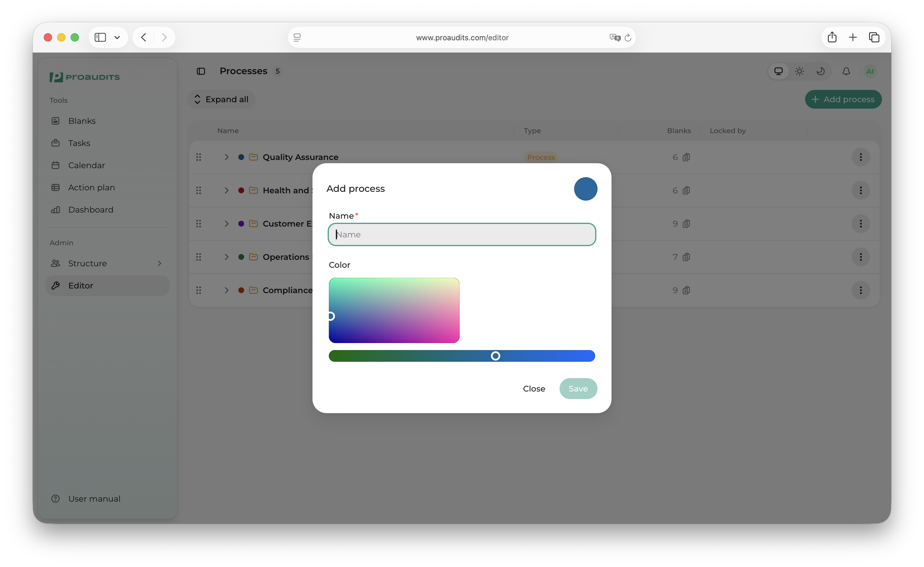Open Health and Safety row options menu

point(861,190)
